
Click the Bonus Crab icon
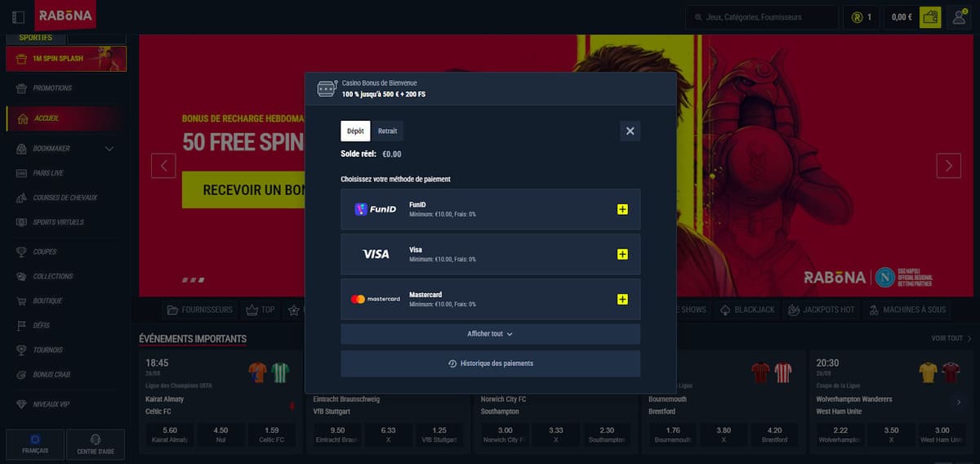pos(21,374)
